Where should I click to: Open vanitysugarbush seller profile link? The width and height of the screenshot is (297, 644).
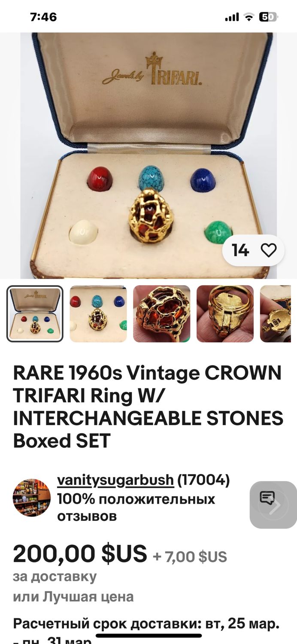(x=115, y=480)
